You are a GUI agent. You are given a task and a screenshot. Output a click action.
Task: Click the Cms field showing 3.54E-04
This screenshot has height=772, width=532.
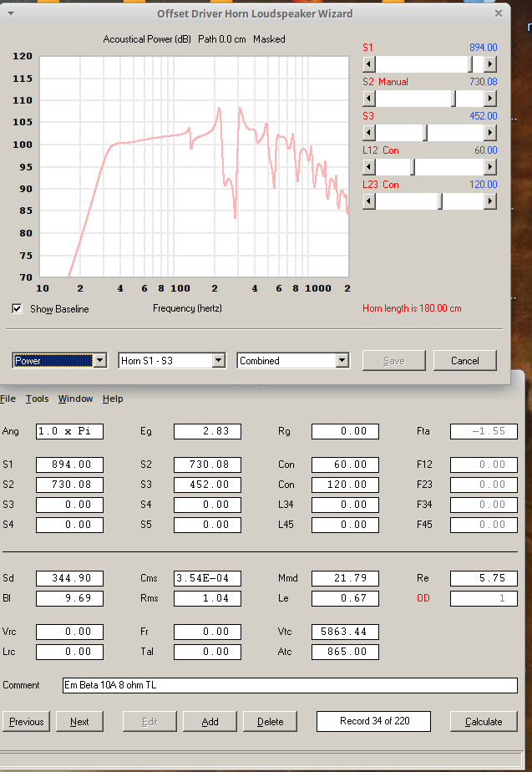tap(207, 578)
